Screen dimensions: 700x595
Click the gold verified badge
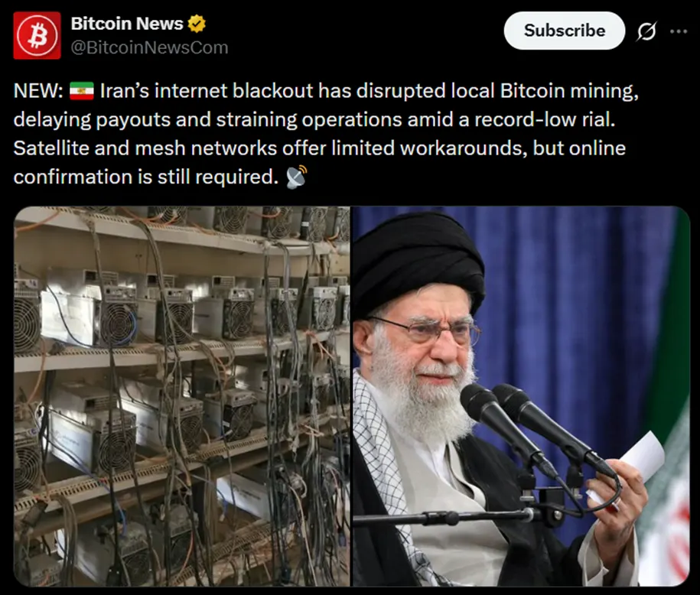click(197, 24)
